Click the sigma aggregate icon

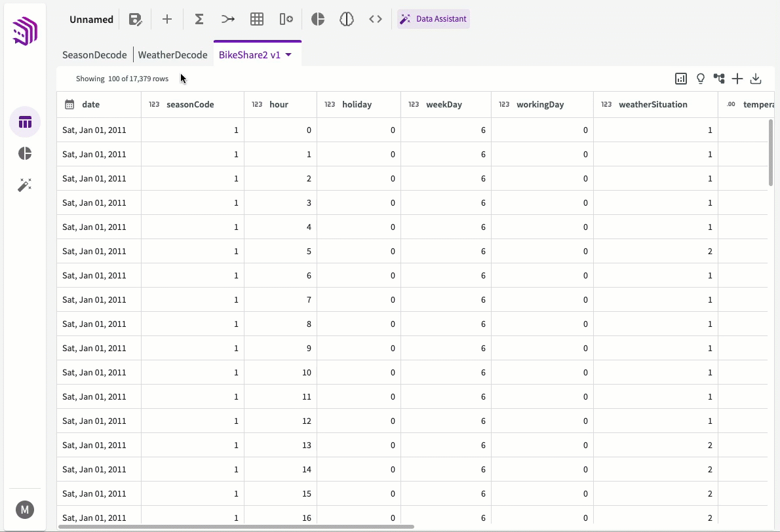pyautogui.click(x=199, y=20)
